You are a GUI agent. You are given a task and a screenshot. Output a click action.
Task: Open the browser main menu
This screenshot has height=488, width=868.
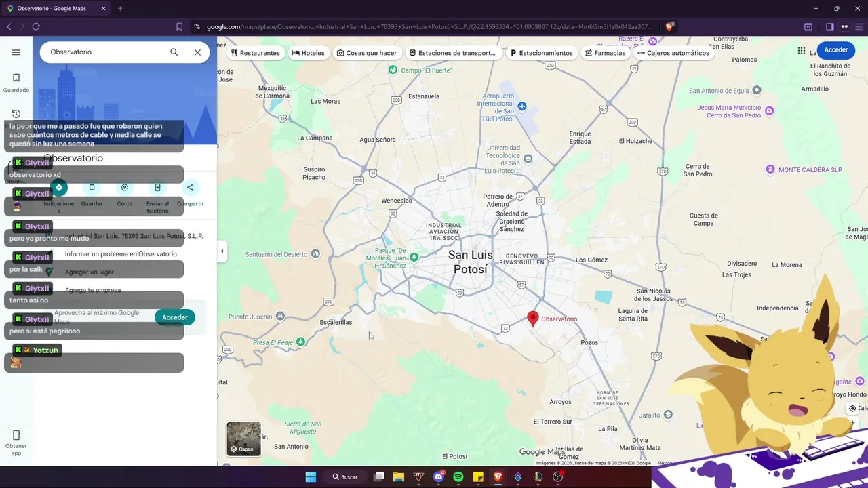tap(859, 26)
